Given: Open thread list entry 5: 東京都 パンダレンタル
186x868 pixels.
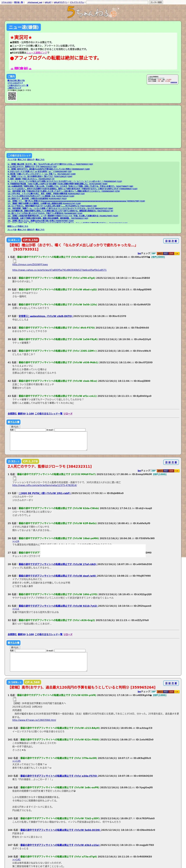Looking at the screenshot, I should (42, 174).
